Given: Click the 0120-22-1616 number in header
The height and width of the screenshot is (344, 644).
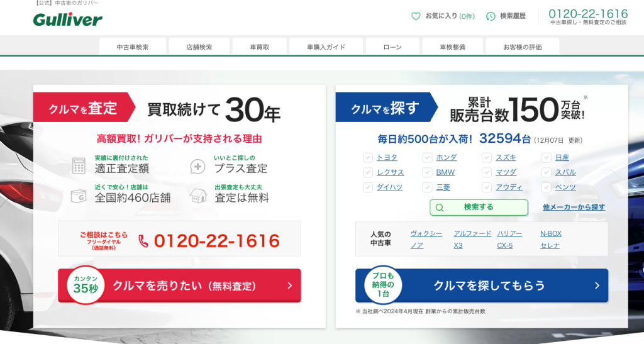Looking at the screenshot, I should 588,14.
